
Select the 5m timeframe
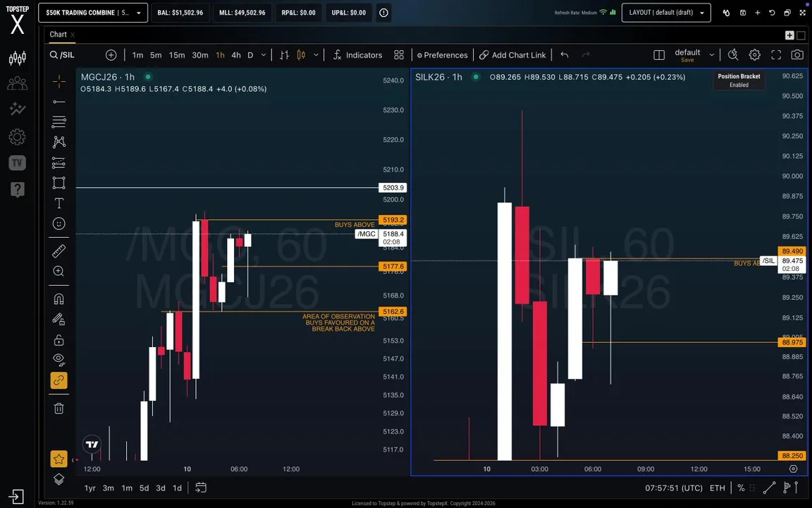click(x=156, y=55)
